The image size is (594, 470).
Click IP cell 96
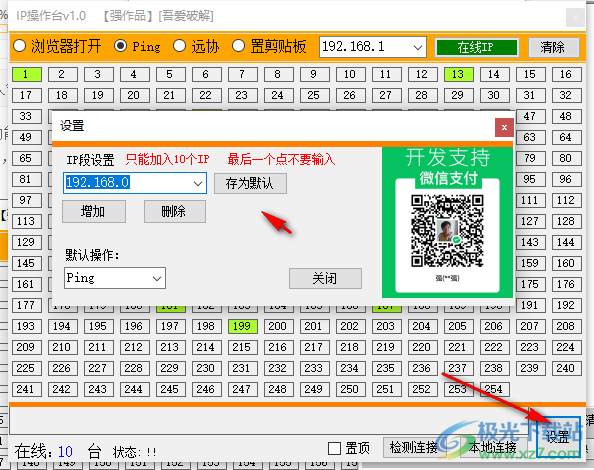tap(566, 179)
